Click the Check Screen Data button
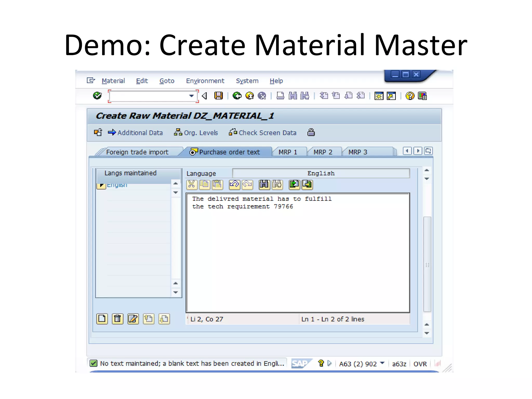 coord(262,132)
